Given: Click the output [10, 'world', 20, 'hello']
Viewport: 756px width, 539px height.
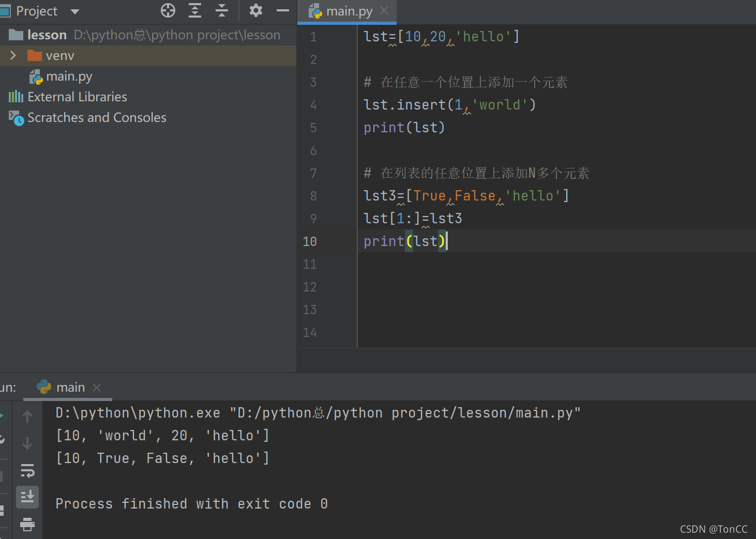Looking at the screenshot, I should (x=163, y=436).
